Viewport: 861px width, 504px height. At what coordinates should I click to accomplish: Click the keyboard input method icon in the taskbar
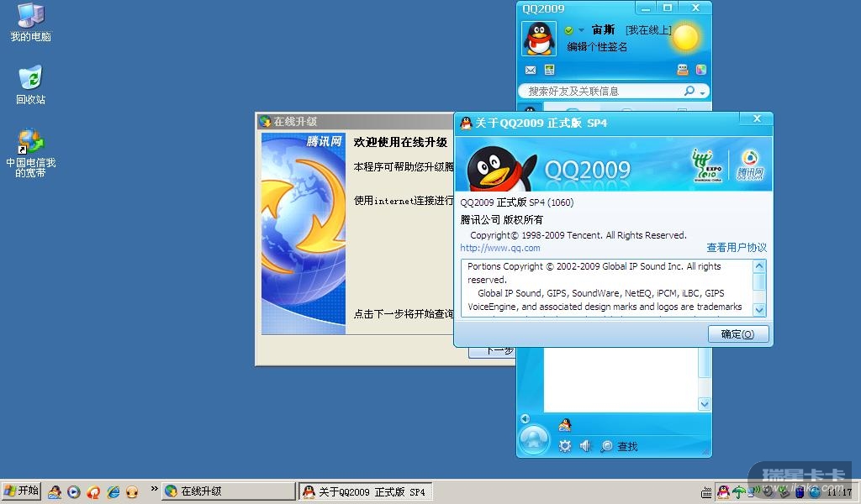(706, 492)
